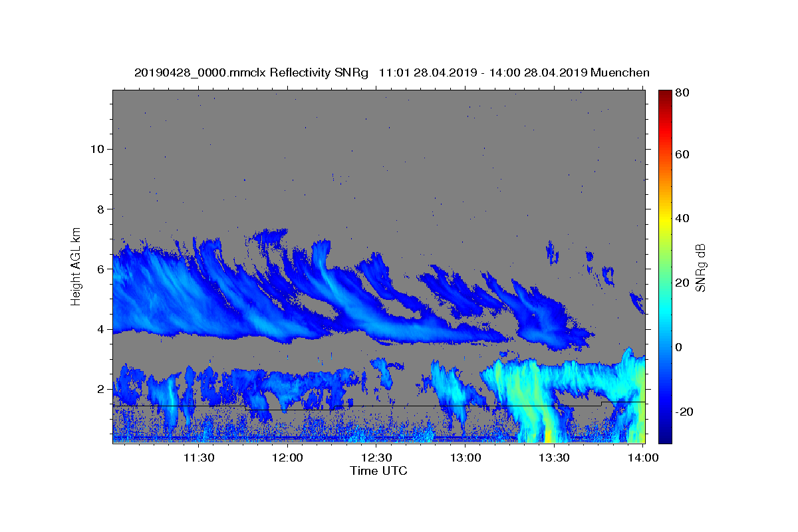Click the height tick label 10
This screenshot has height=532, width=798.
[96, 149]
